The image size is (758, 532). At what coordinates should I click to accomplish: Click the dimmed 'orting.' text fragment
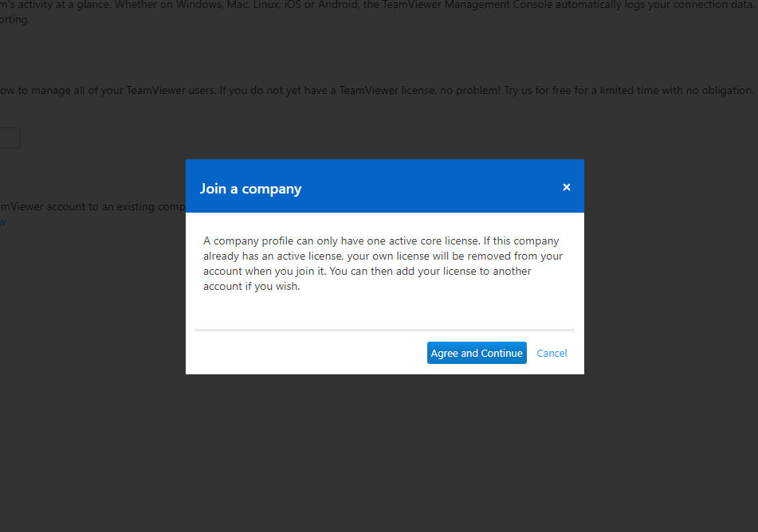[x=14, y=20]
